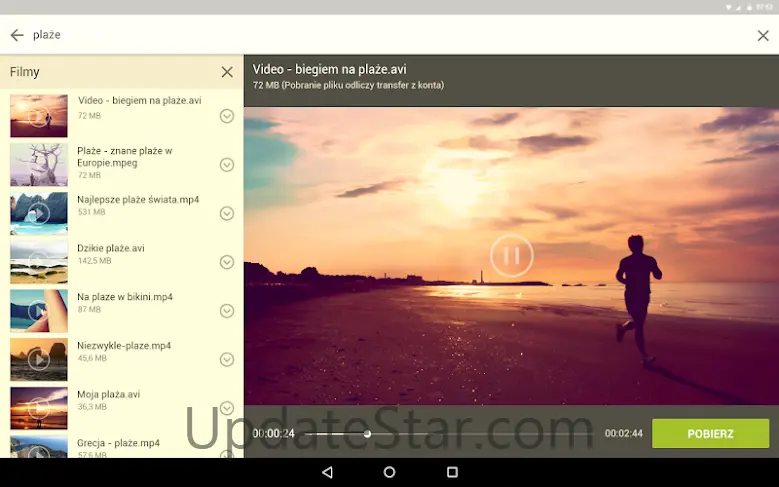Close the Filmy panel
Image resolution: width=779 pixels, height=487 pixels.
pos(227,72)
